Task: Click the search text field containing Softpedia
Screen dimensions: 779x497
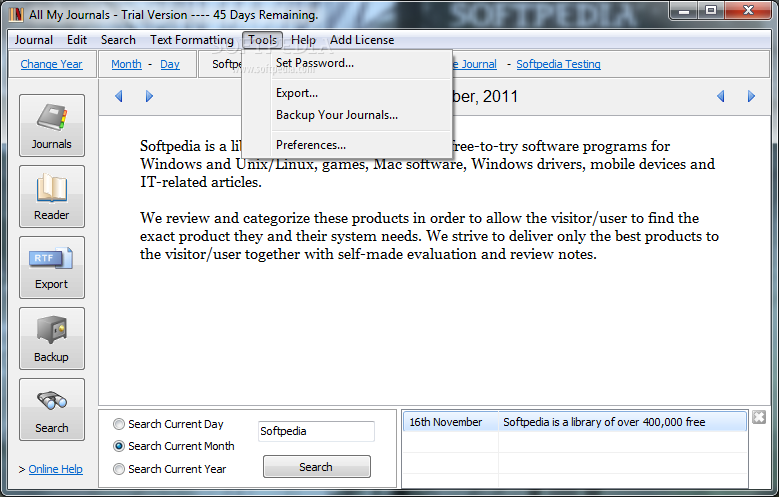Action: (316, 431)
